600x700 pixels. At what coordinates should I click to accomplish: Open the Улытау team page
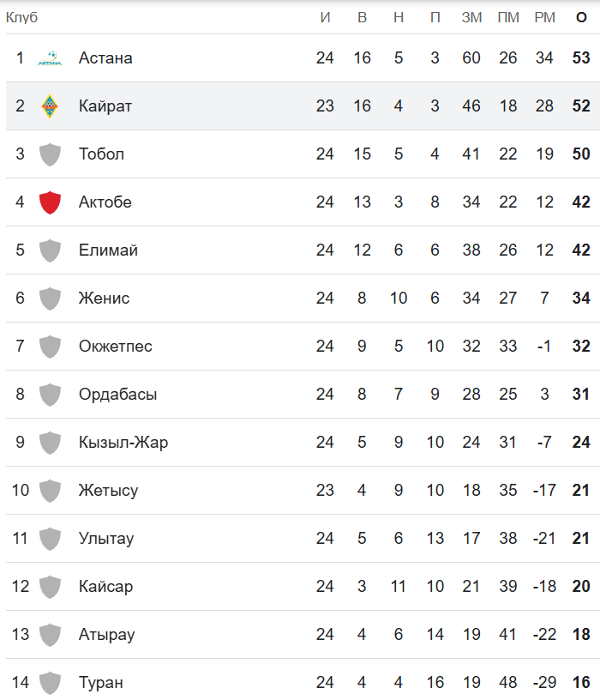pos(105,539)
